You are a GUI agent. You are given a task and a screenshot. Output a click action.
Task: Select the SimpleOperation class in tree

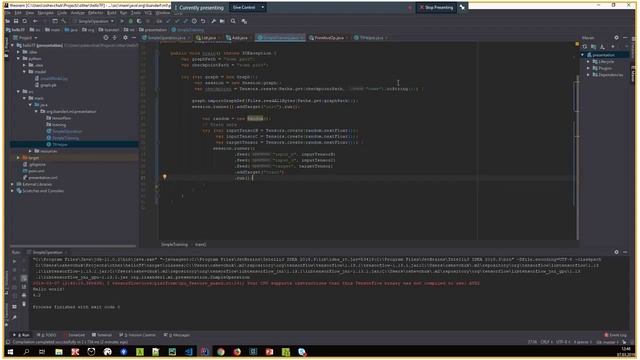point(64,131)
